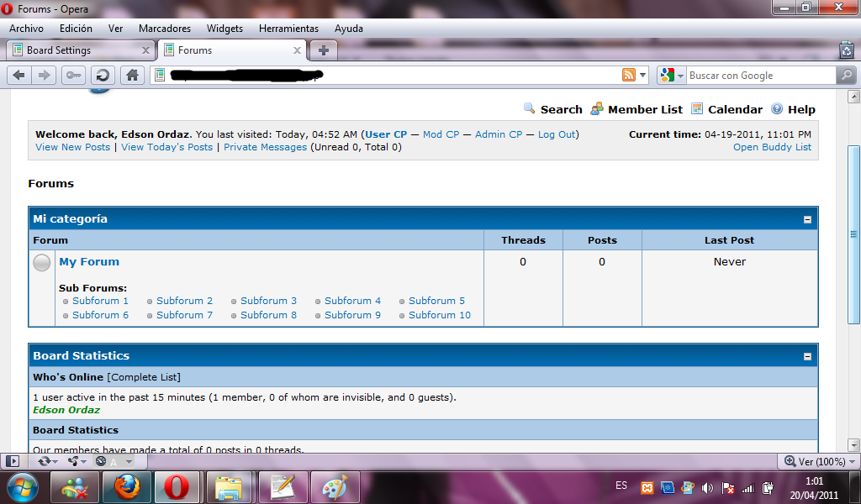This screenshot has height=504, width=861.
Task: Open Windows Live Messenger from taskbar
Action: [x=75, y=487]
